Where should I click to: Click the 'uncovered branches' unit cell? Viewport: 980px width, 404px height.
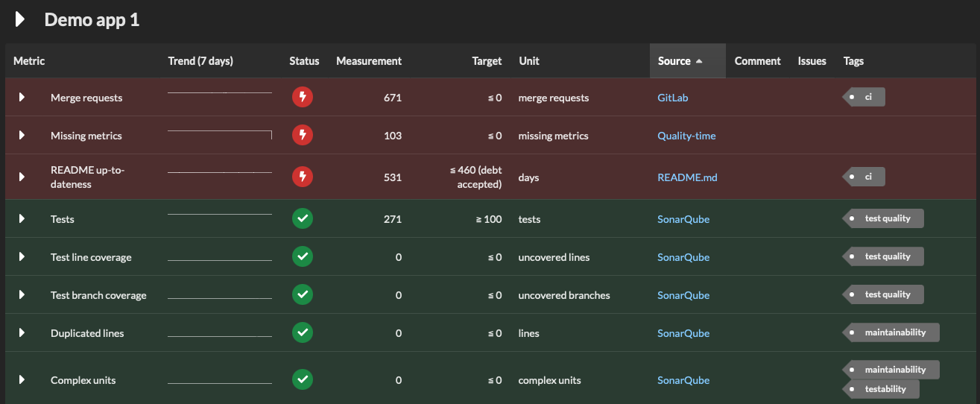pyautogui.click(x=564, y=295)
